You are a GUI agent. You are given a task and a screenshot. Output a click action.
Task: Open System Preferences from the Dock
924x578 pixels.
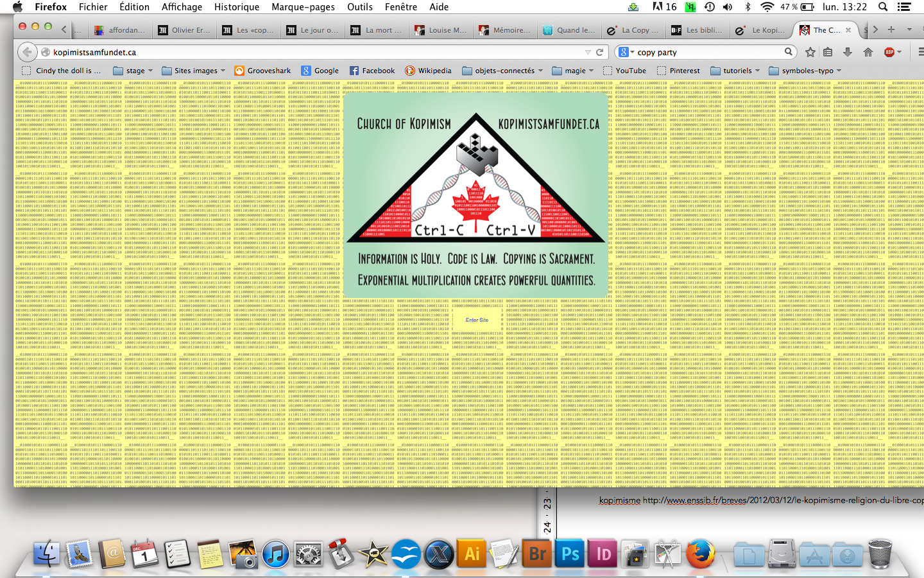pos(309,554)
